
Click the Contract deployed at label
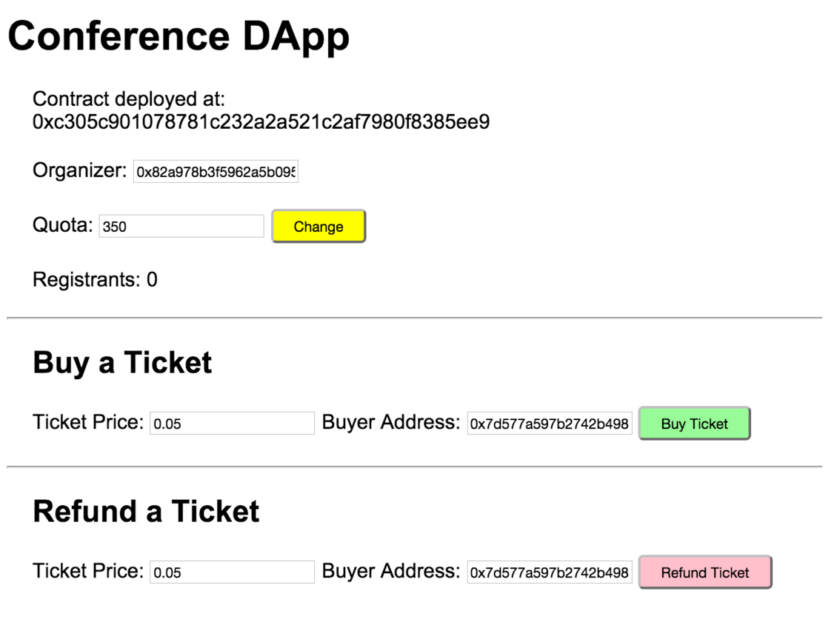(129, 99)
